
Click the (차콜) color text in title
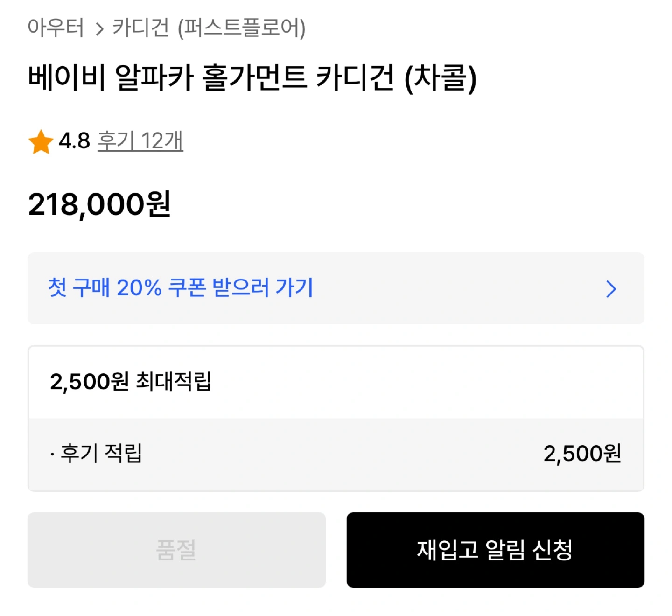[440, 77]
